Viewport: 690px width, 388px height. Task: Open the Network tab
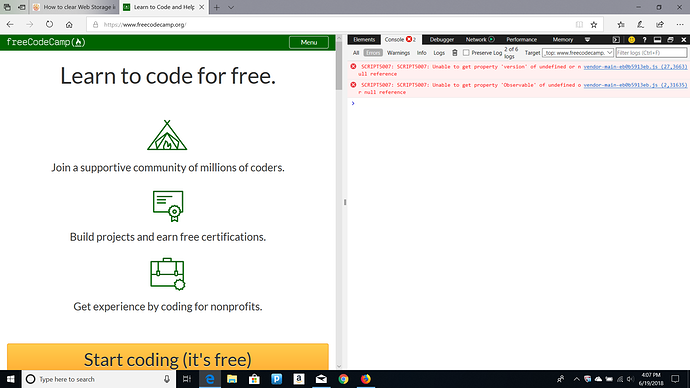(476, 40)
